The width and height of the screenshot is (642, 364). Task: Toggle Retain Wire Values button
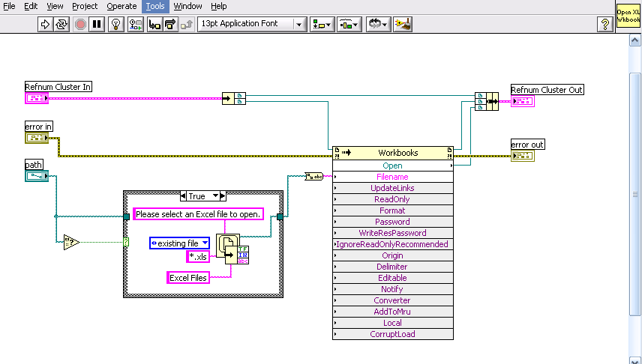pos(136,25)
